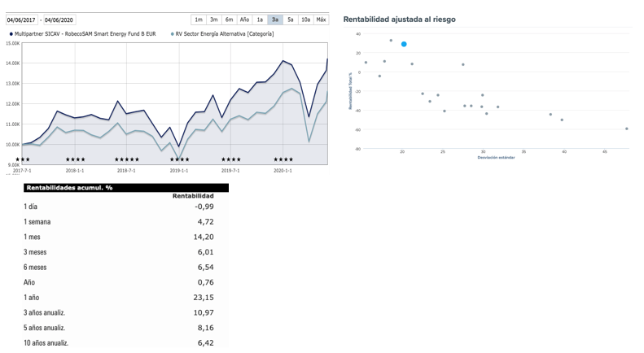Show the Máx full history range
This screenshot has width=644, height=353.
click(321, 20)
